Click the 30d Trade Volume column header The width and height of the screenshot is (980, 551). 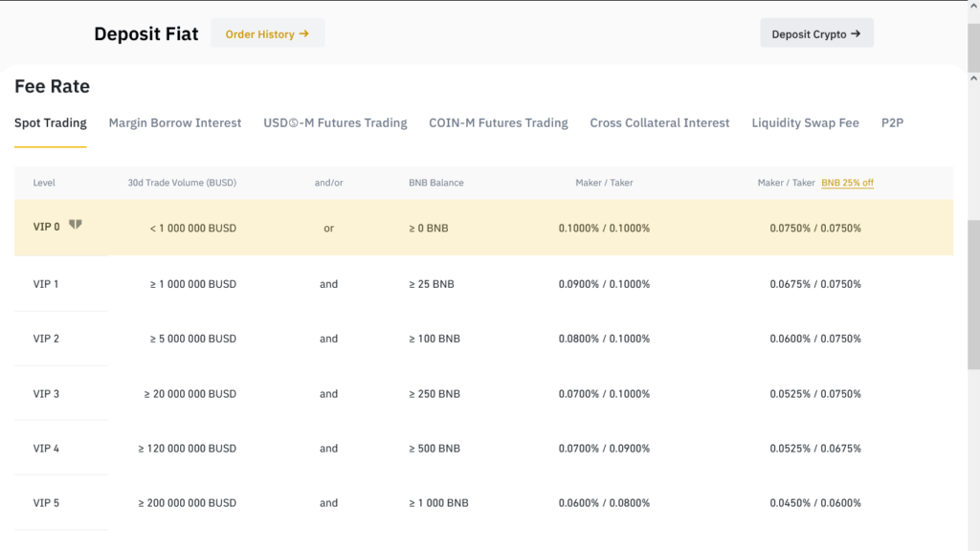[182, 183]
